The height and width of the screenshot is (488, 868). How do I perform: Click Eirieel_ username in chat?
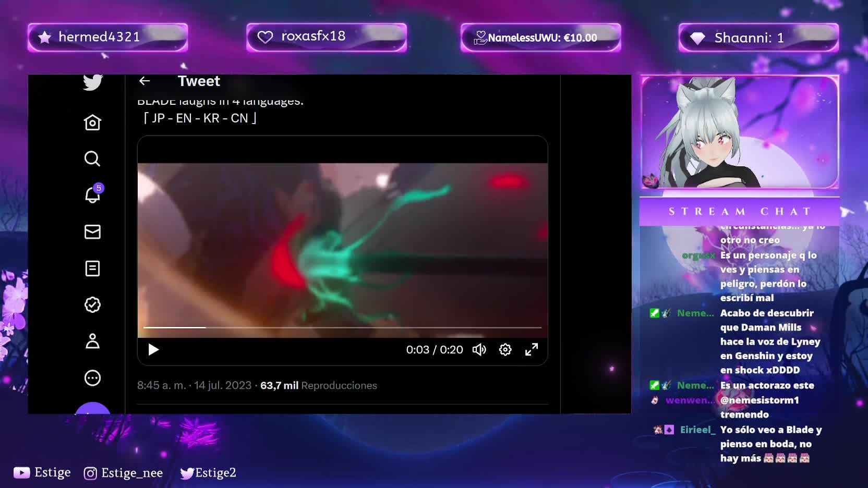click(x=698, y=430)
